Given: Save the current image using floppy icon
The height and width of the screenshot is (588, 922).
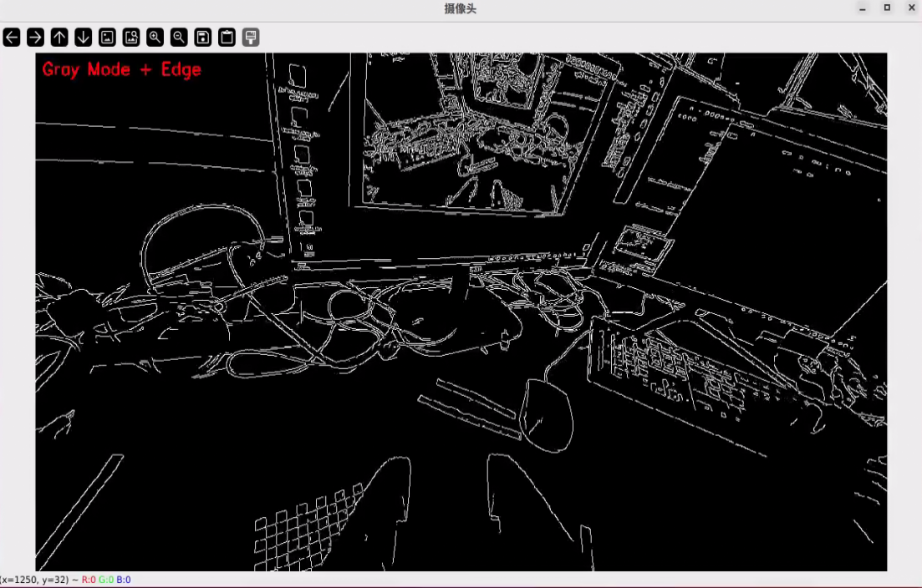Looking at the screenshot, I should 202,37.
